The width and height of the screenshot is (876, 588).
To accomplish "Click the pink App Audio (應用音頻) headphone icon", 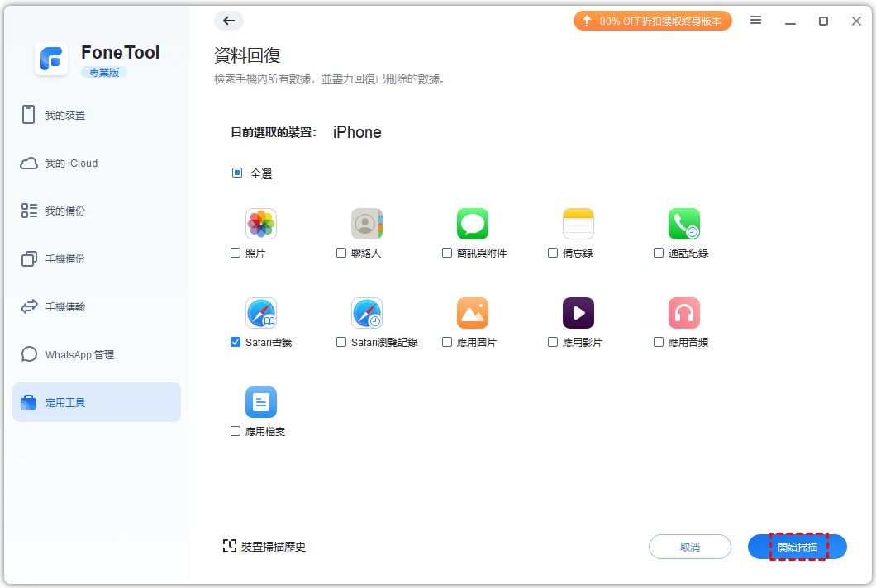I will (x=683, y=313).
